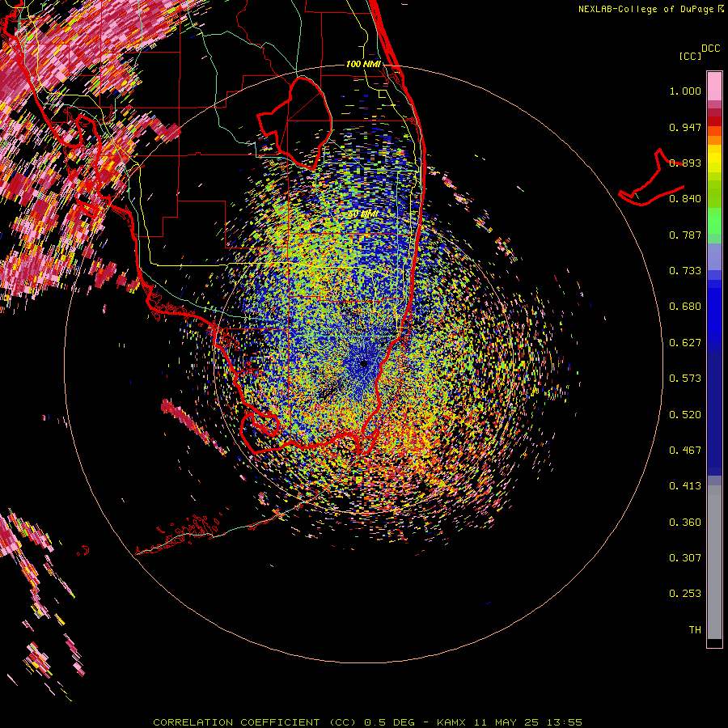728x728 pixels.
Task: Click the black radar site dot at center
Action: point(364,364)
